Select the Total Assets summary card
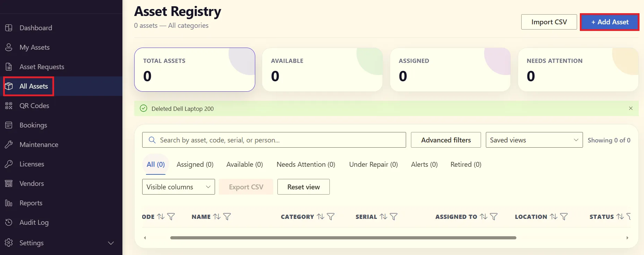Screen dimensions: 644x255 point(195,69)
